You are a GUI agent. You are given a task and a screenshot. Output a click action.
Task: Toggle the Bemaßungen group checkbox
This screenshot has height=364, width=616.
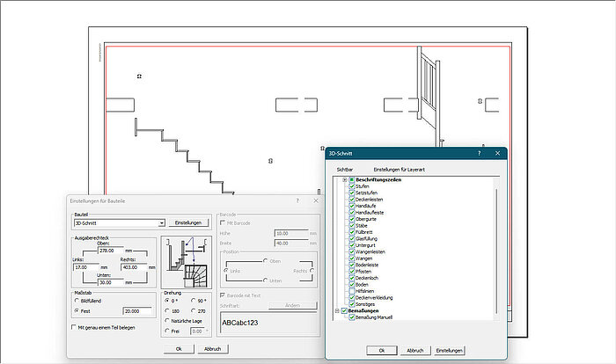pos(344,310)
